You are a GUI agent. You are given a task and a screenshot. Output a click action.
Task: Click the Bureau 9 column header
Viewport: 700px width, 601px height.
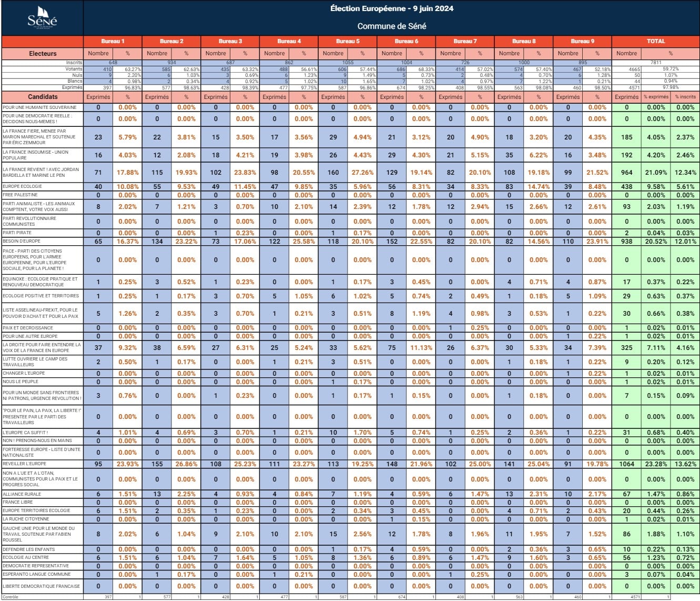click(582, 41)
